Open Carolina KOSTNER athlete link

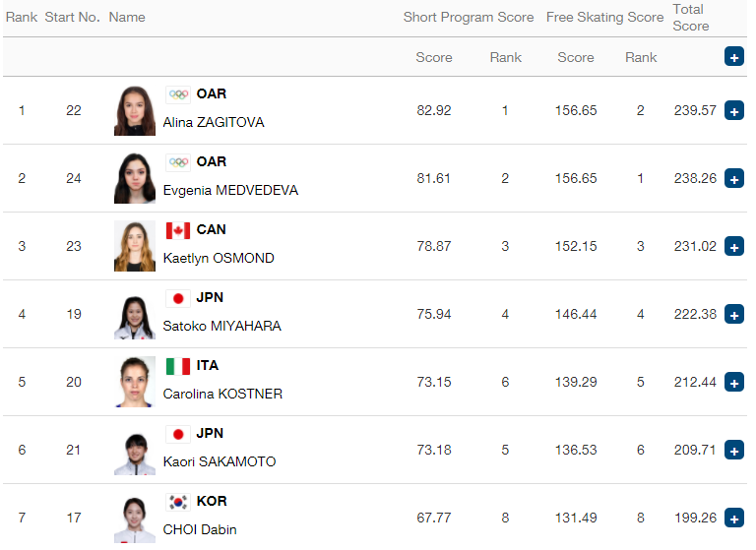point(222,394)
